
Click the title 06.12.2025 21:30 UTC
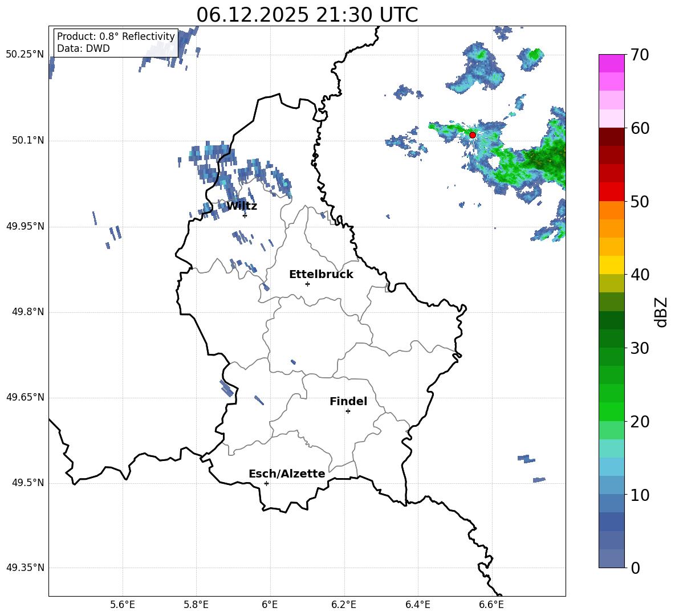point(307,15)
